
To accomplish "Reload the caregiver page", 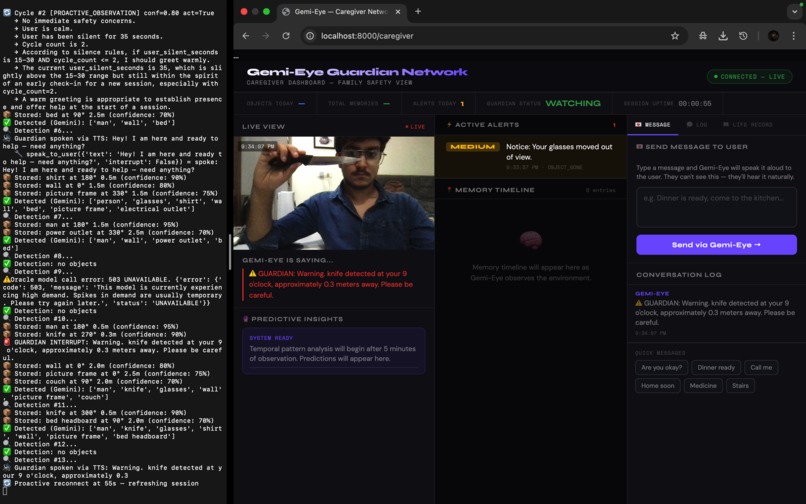I will click(286, 36).
